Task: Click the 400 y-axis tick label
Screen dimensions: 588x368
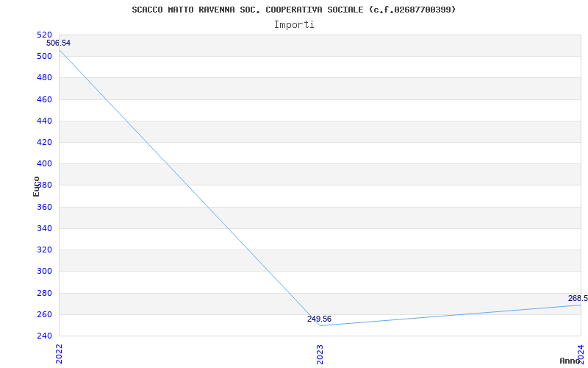Action: 44,163
